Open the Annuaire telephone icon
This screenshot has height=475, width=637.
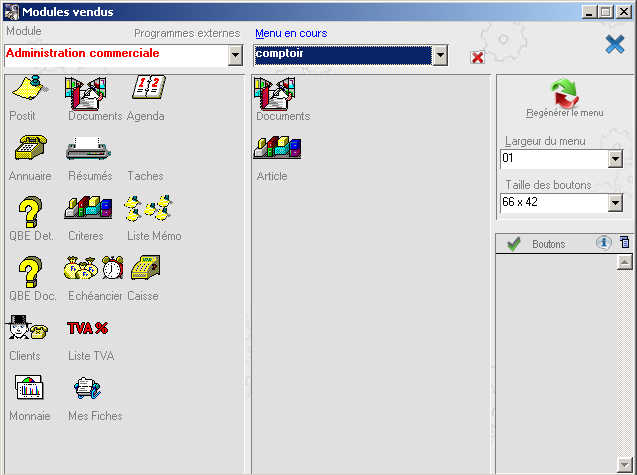[x=30, y=151]
